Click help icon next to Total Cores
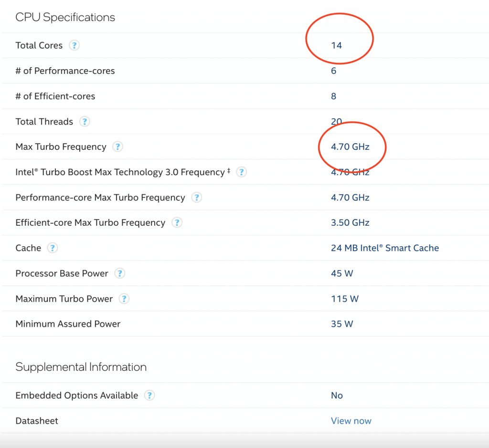Screen dimensions: 489x448 (x=74, y=45)
